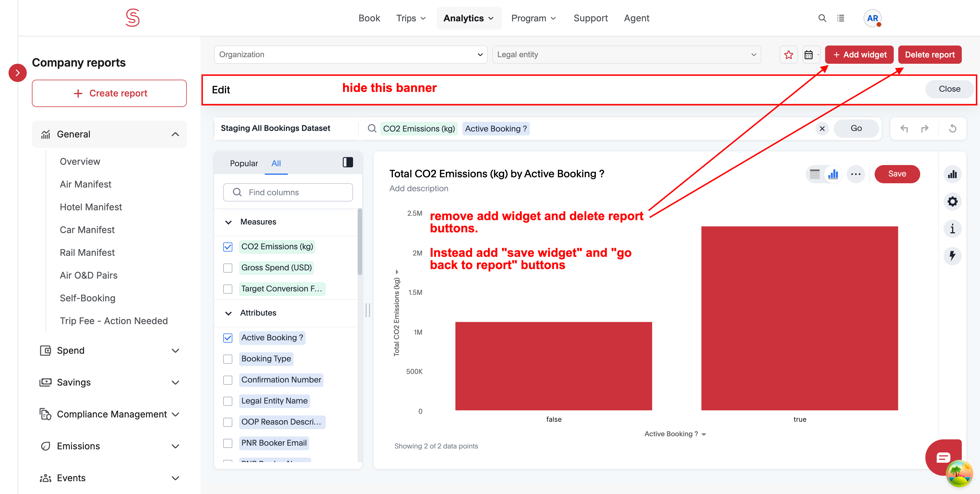Open chart settings gear icon
The width and height of the screenshot is (980, 494).
(x=953, y=201)
